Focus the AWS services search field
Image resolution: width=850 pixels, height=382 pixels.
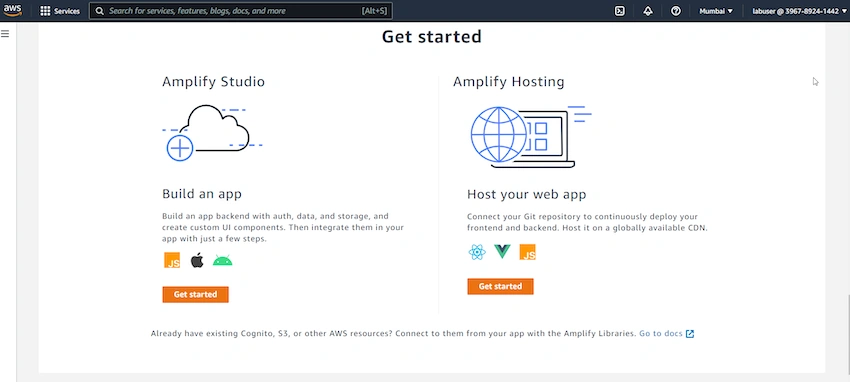[x=241, y=11]
